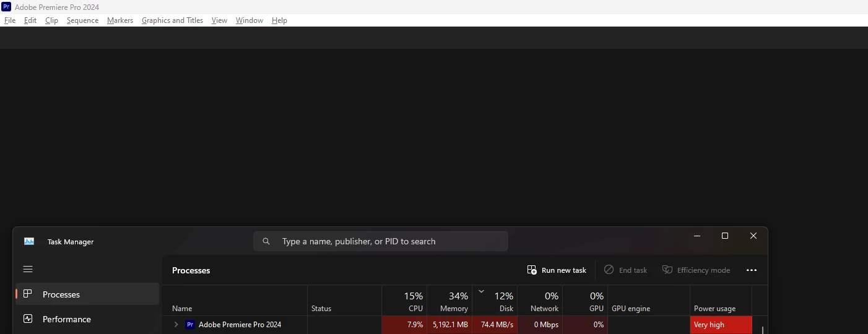Click the Power usage column header
868x334 pixels.
(x=721, y=301)
